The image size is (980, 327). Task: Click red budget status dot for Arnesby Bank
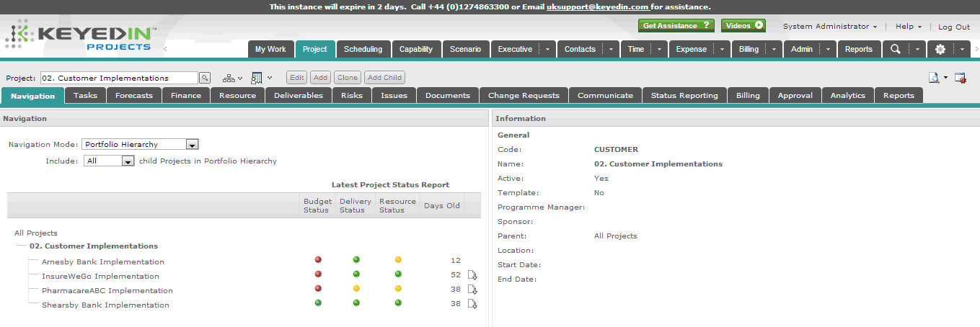point(318,260)
